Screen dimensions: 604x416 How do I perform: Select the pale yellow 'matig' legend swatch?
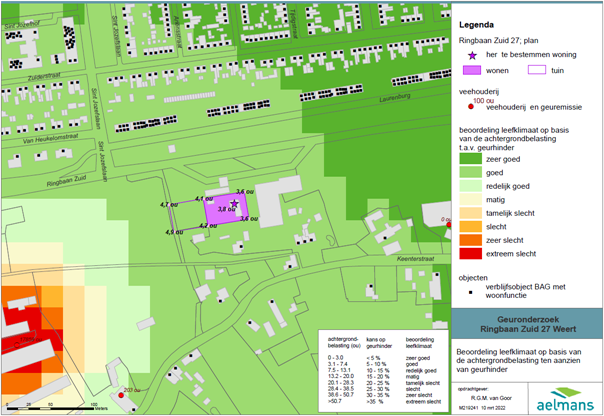pyautogui.click(x=470, y=199)
